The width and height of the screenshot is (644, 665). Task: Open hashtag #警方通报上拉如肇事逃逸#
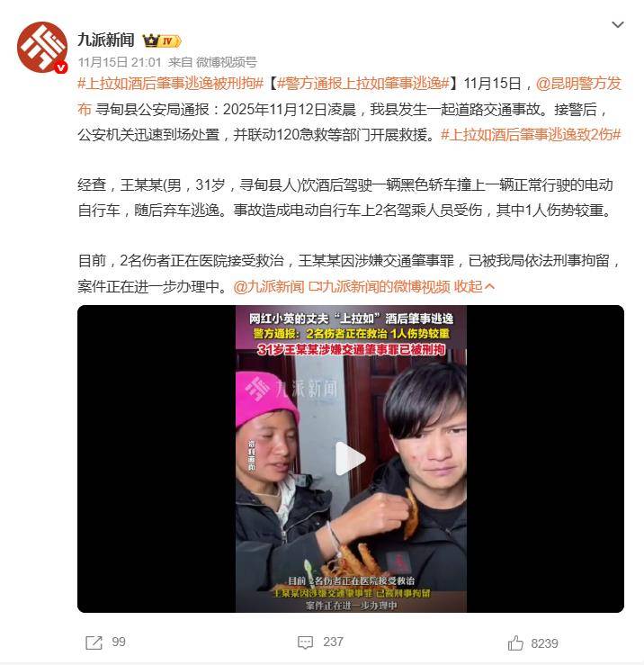tap(363, 84)
